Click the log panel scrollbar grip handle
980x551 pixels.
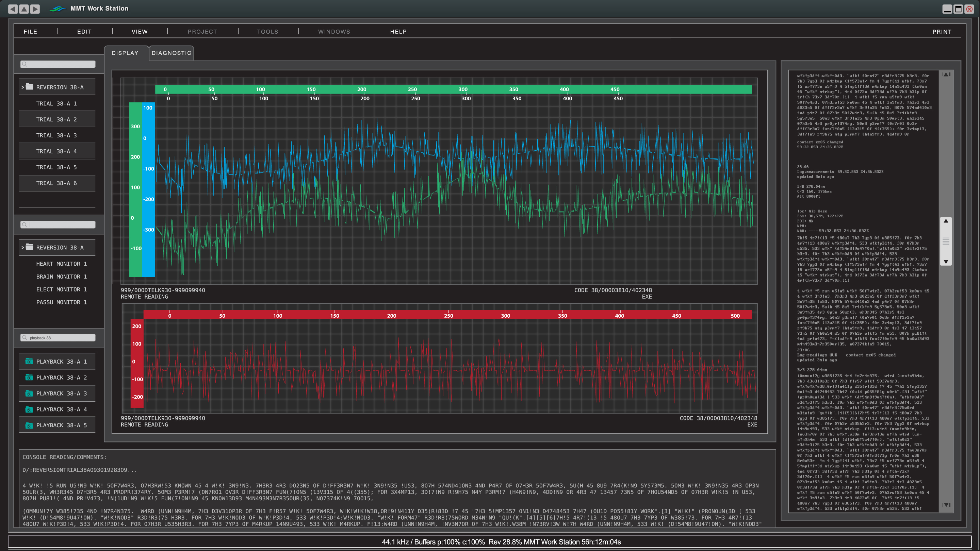[x=946, y=241]
